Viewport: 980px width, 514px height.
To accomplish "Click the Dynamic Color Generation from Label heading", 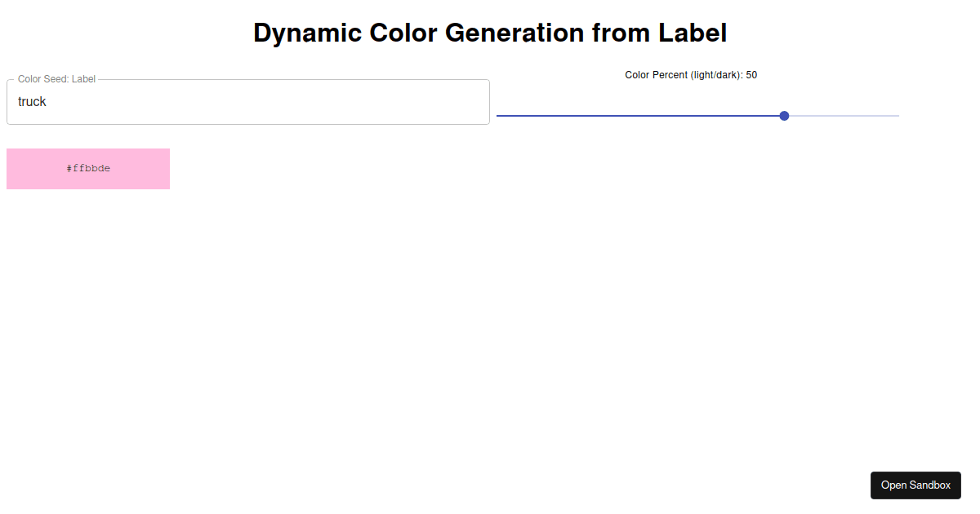I will [x=490, y=33].
